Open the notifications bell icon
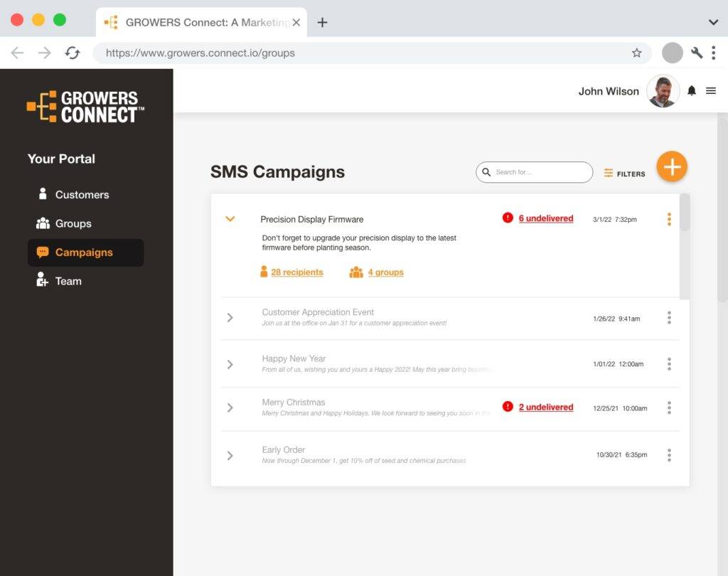The height and width of the screenshot is (576, 728). pos(691,91)
